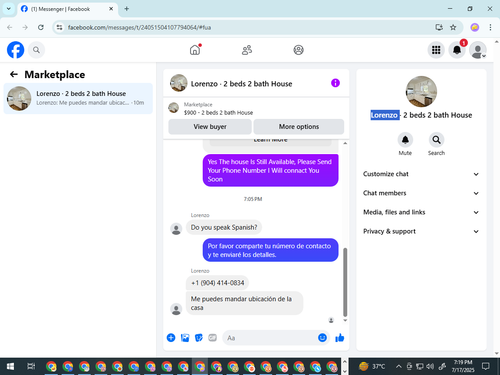Reload the page

click(41, 27)
